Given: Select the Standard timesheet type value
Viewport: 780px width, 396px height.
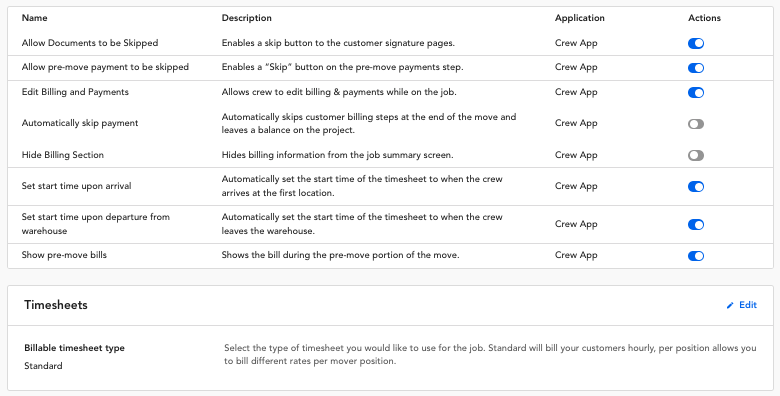Looking at the screenshot, I should coord(43,366).
